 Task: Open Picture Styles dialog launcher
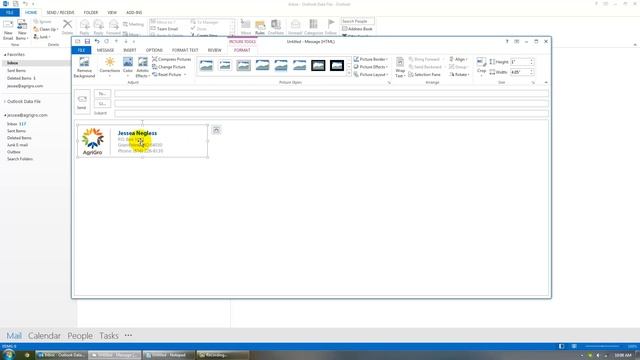389,83
